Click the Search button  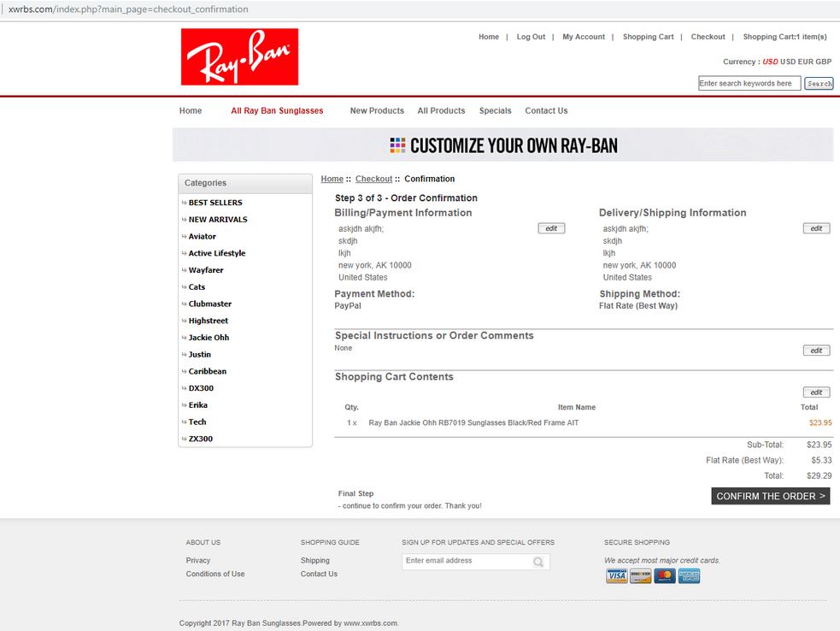coord(819,84)
